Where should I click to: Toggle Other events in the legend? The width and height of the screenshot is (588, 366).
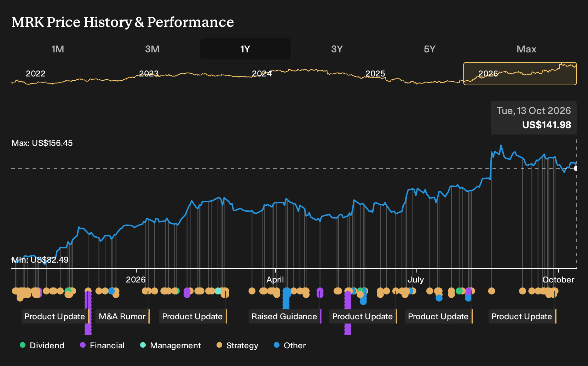pos(290,345)
